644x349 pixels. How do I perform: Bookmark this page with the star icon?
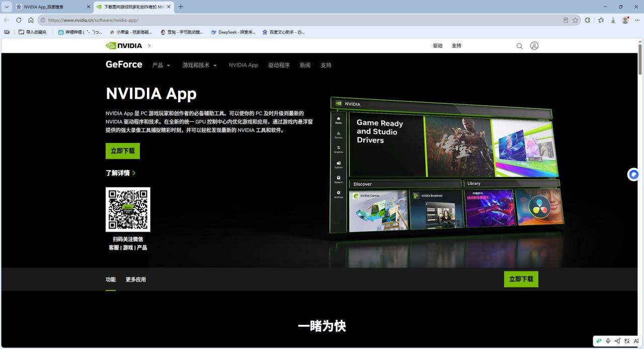[575, 20]
